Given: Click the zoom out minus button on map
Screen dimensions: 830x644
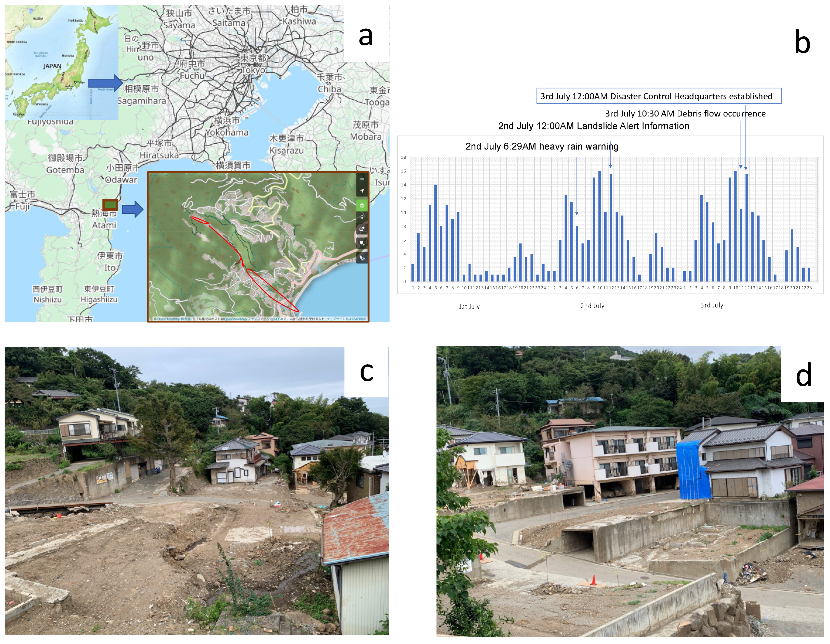Looking at the screenshot, I should point(362,179).
